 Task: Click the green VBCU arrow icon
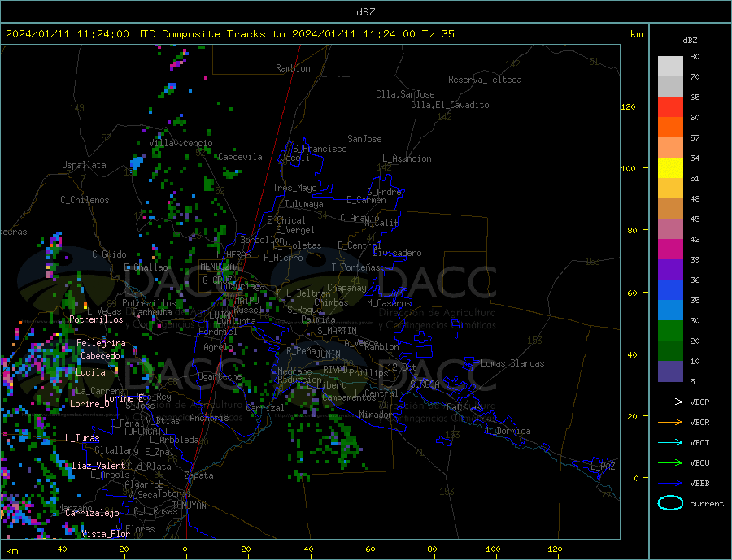pos(670,463)
